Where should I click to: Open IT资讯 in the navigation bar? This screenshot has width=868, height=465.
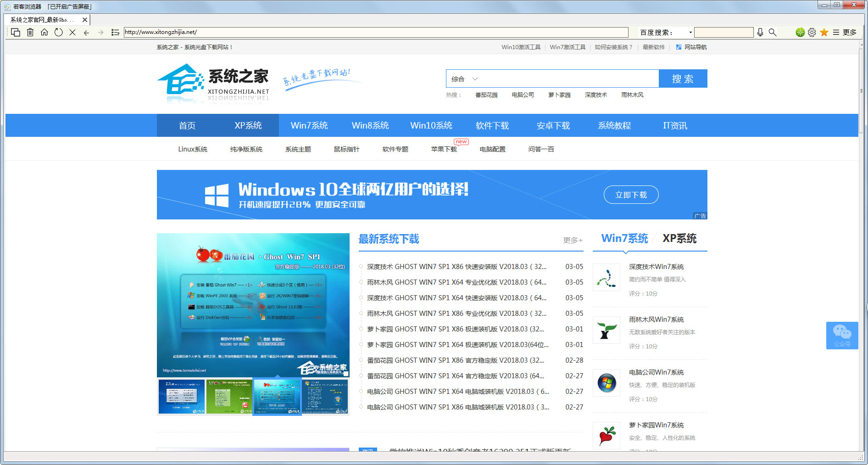pos(675,125)
